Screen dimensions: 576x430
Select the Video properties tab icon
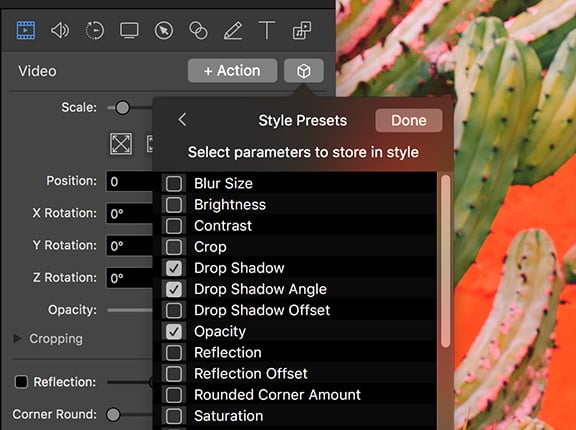(26, 30)
